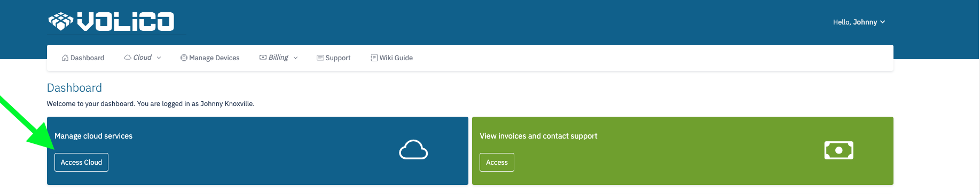Click the Dashboard page heading
Image resolution: width=980 pixels, height=194 pixels.
pyautogui.click(x=74, y=88)
